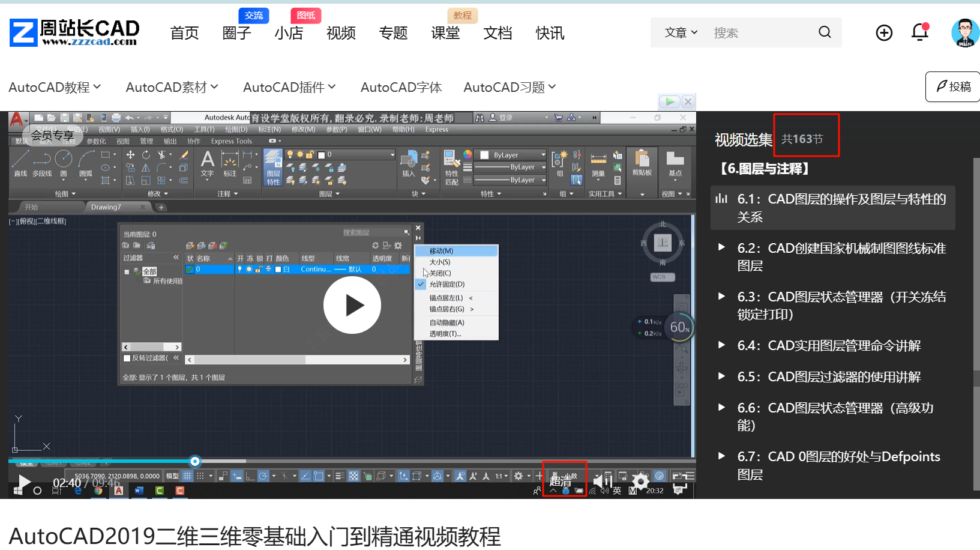The height and width of the screenshot is (550, 980).
Task: Mute the video using the speaker icon
Action: [601, 482]
